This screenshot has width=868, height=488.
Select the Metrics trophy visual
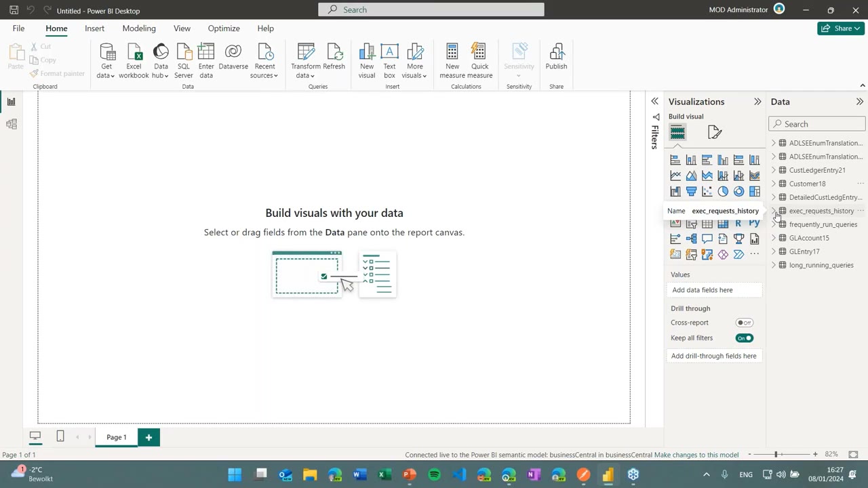coord(738,239)
